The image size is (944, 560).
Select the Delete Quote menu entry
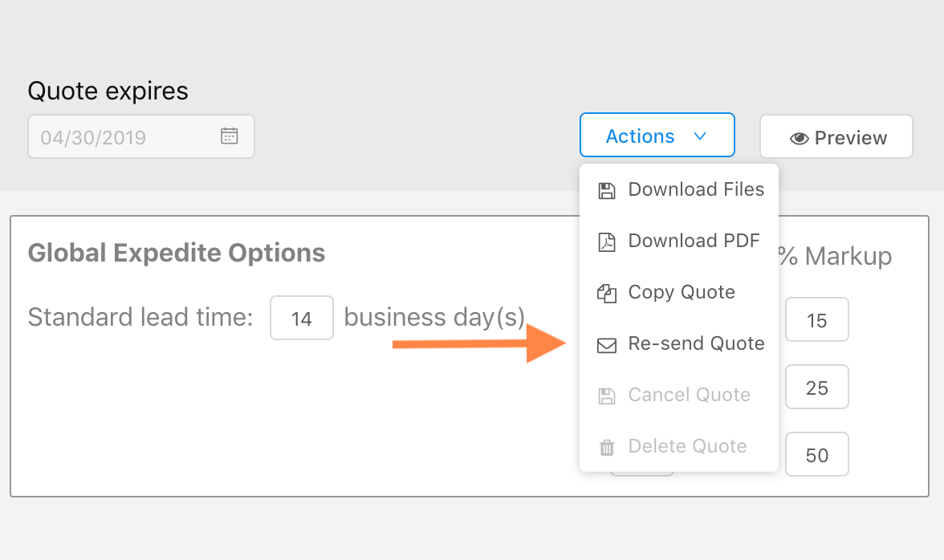[687, 446]
